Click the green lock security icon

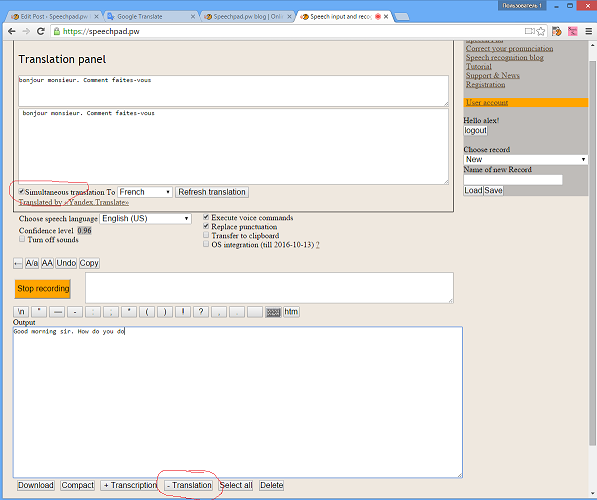pyautogui.click(x=57, y=31)
